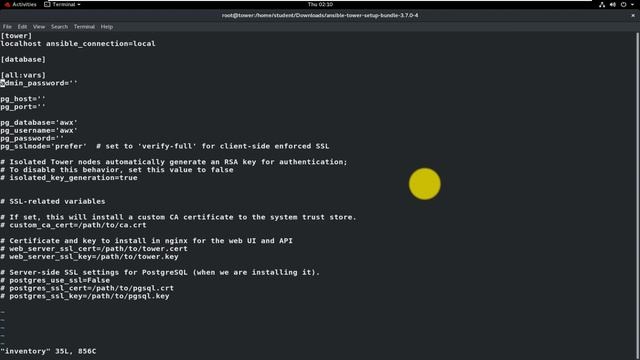Click the '# SSL-related variables' comment
Screen dimensions: 640x360
click(53, 202)
